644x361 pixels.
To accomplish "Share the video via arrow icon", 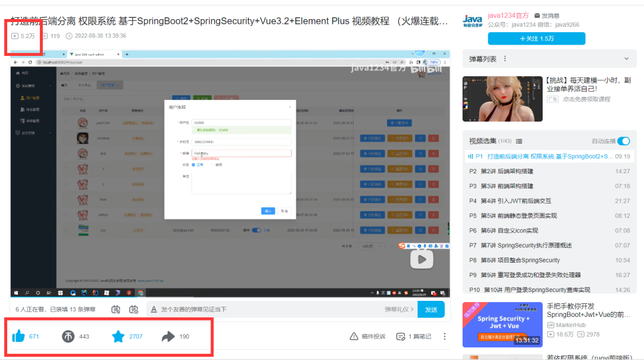I will click(168, 337).
